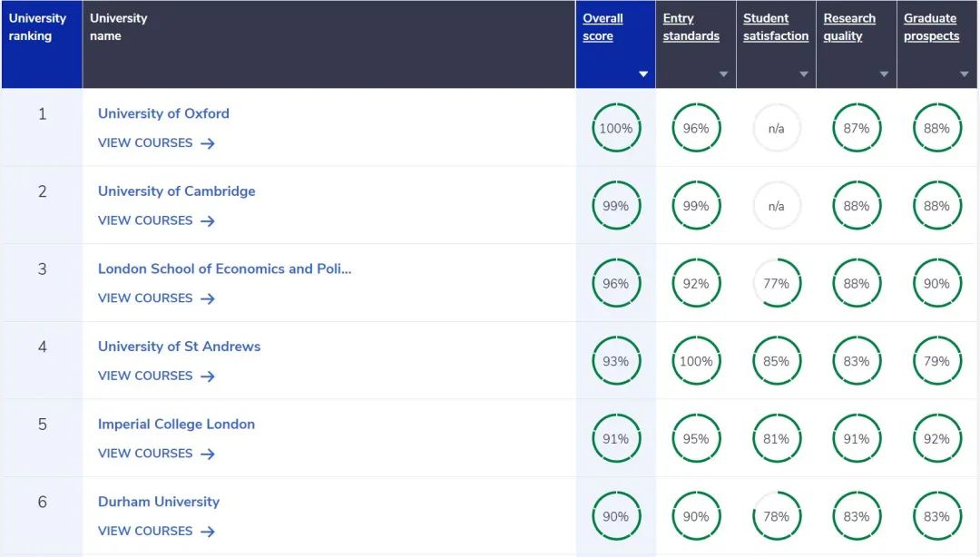Image resolution: width=980 pixels, height=557 pixels.
Task: Click Oxford's 96% entry standards circle
Action: 696,128
